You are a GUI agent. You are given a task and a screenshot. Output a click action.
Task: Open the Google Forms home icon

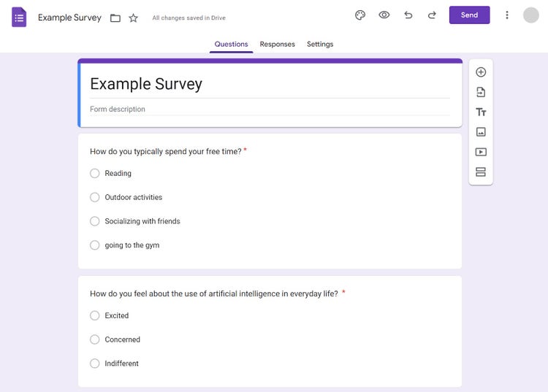[19, 17]
